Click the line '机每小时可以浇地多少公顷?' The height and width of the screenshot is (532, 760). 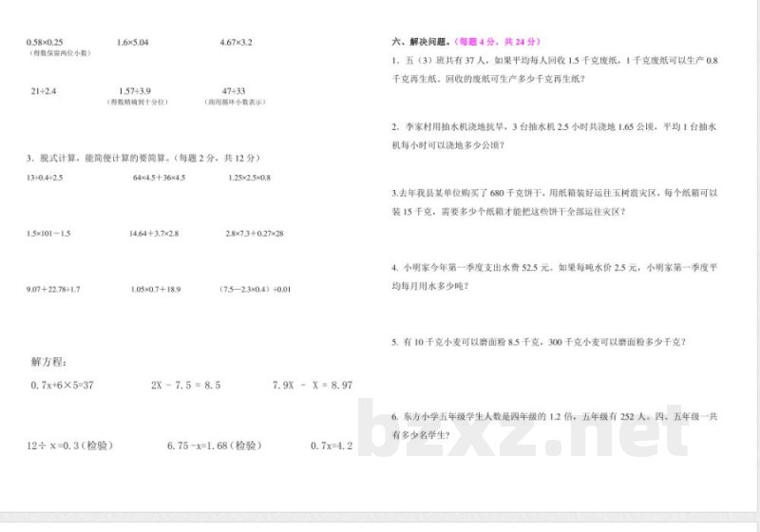[x=448, y=145]
